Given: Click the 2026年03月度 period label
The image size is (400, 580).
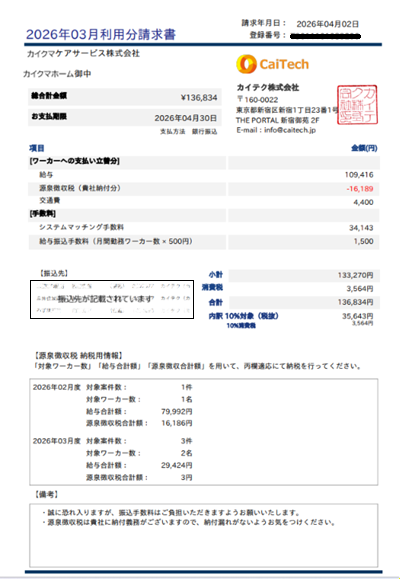Looking at the screenshot, I should (57, 441).
